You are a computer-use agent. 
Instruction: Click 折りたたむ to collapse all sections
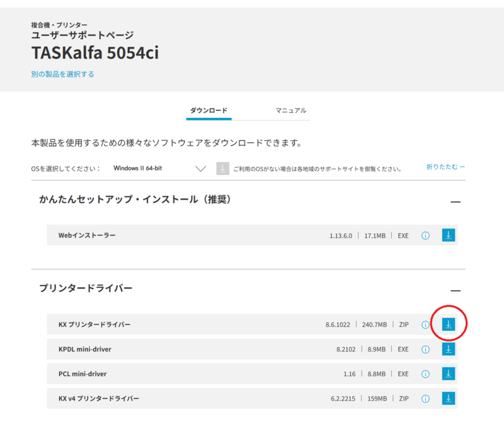point(445,167)
